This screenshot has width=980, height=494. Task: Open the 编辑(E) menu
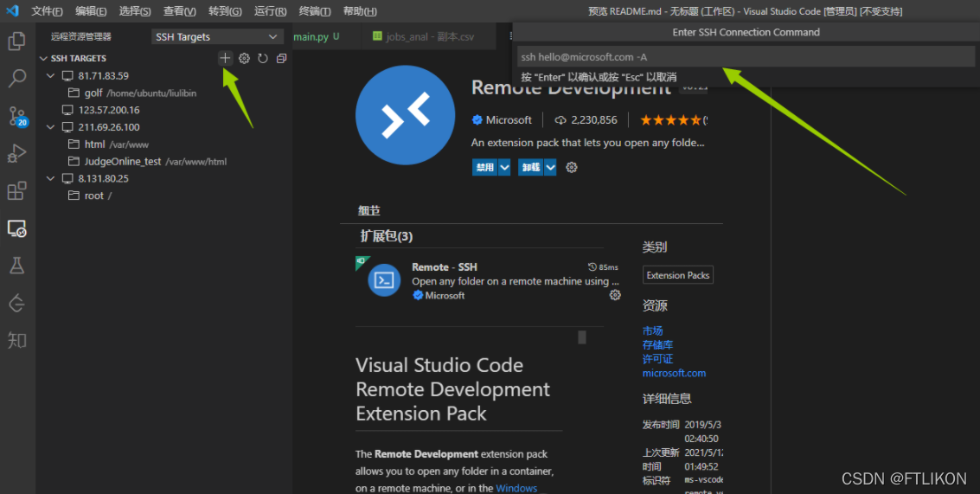91,11
